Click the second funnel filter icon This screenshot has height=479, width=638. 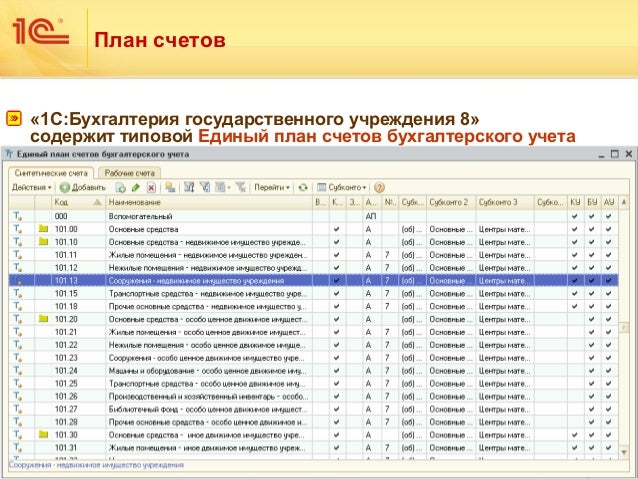(x=205, y=188)
